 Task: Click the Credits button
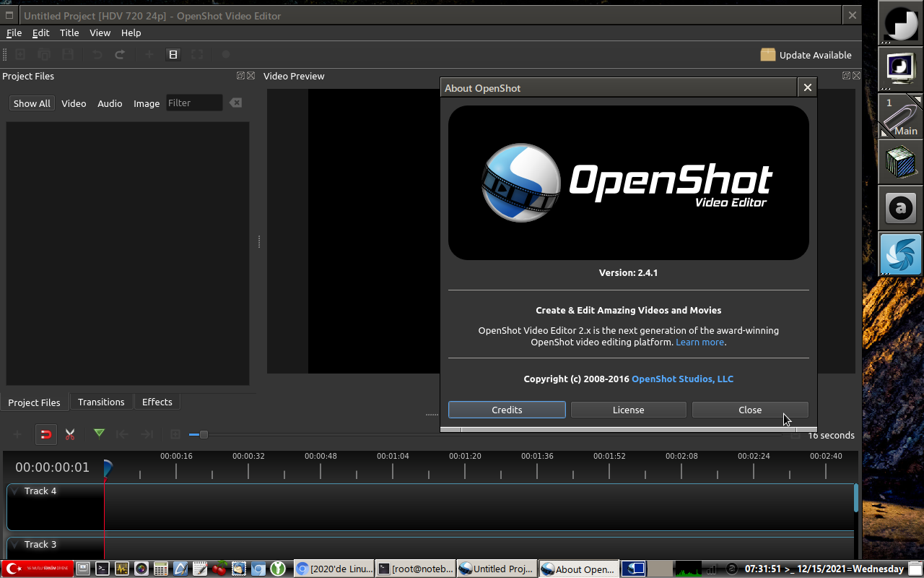pos(507,410)
